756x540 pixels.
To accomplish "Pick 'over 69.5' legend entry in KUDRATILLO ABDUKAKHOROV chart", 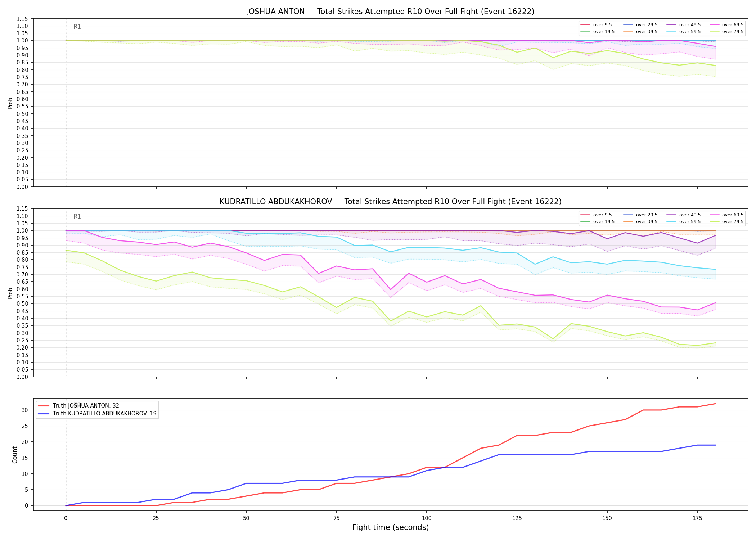I will [x=726, y=215].
